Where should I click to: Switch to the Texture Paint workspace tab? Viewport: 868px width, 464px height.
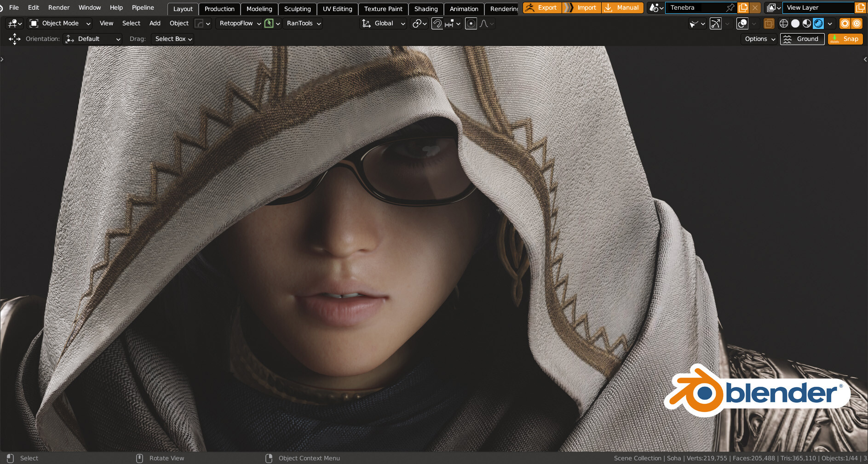tap(383, 9)
